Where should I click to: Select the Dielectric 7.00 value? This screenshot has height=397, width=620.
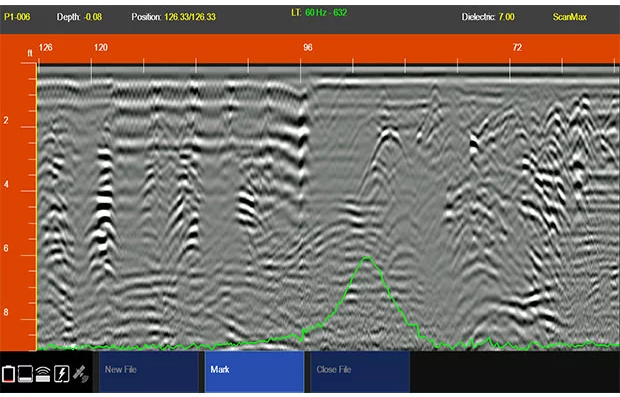(488, 17)
